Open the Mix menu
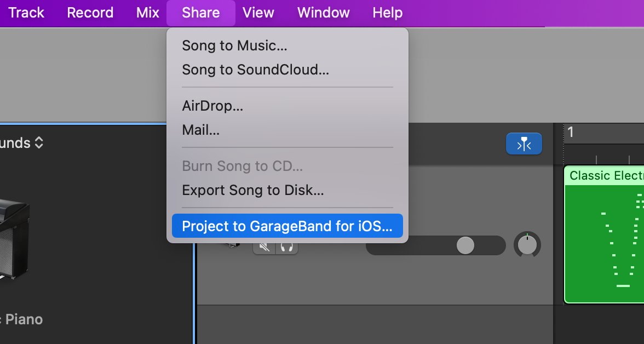The width and height of the screenshot is (644, 344). pyautogui.click(x=147, y=13)
